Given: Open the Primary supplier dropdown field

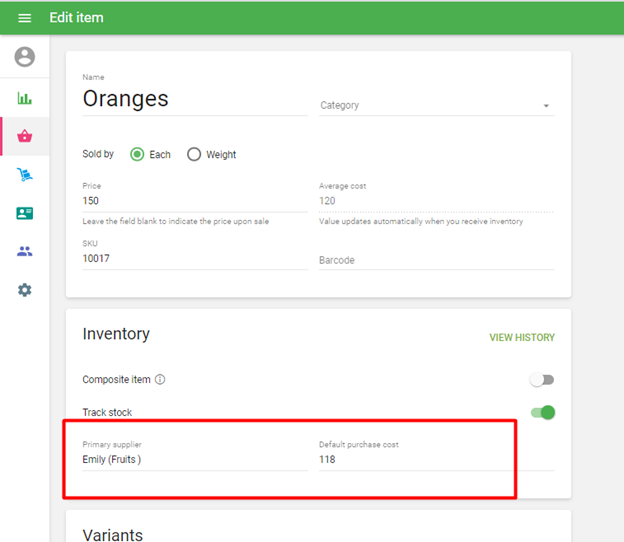Looking at the screenshot, I should [x=194, y=460].
